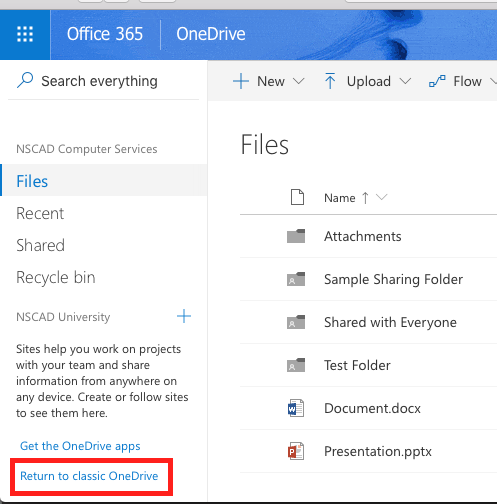The image size is (497, 504).
Task: Toggle the ascending sort arrow beside Name
Action: (x=365, y=198)
